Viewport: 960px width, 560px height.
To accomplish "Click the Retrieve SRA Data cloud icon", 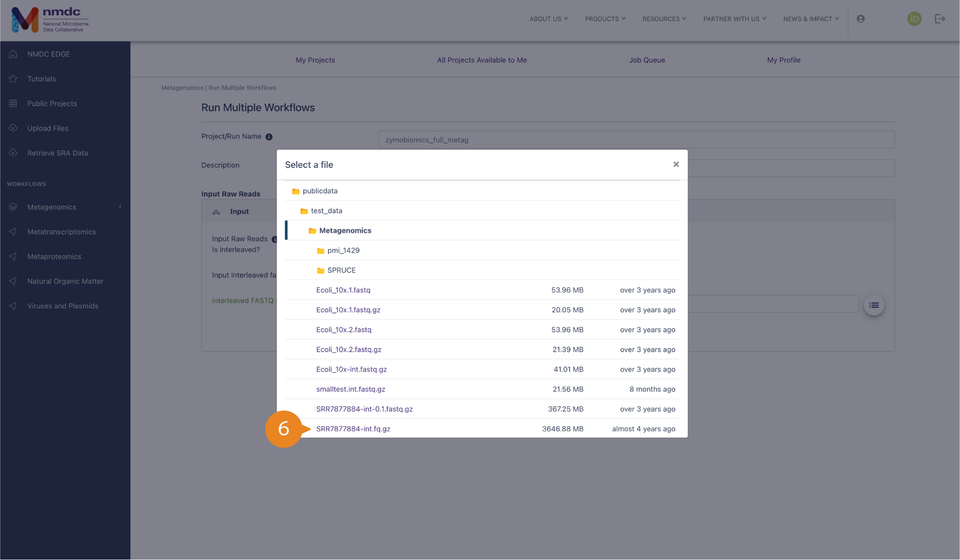I will tap(13, 153).
